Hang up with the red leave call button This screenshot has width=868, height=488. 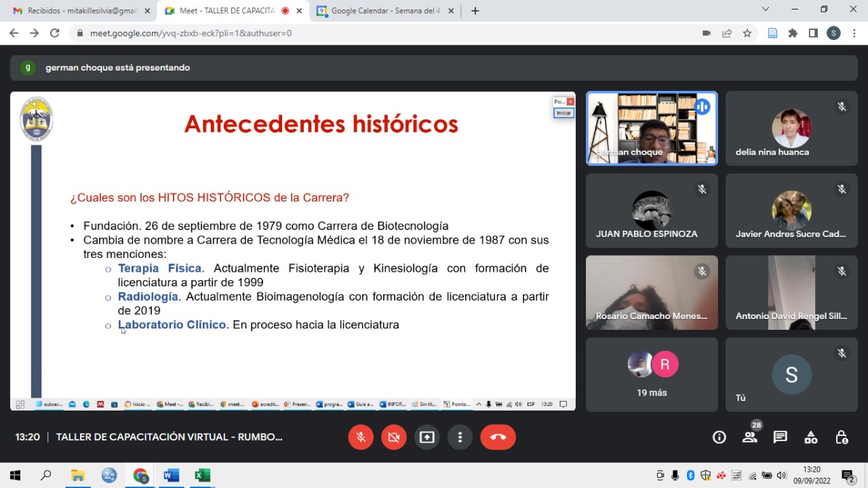coord(498,437)
